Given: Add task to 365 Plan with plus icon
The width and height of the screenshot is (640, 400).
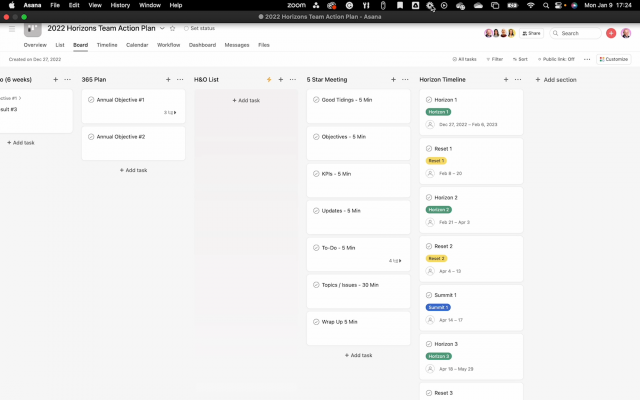Looking at the screenshot, I should point(168,80).
